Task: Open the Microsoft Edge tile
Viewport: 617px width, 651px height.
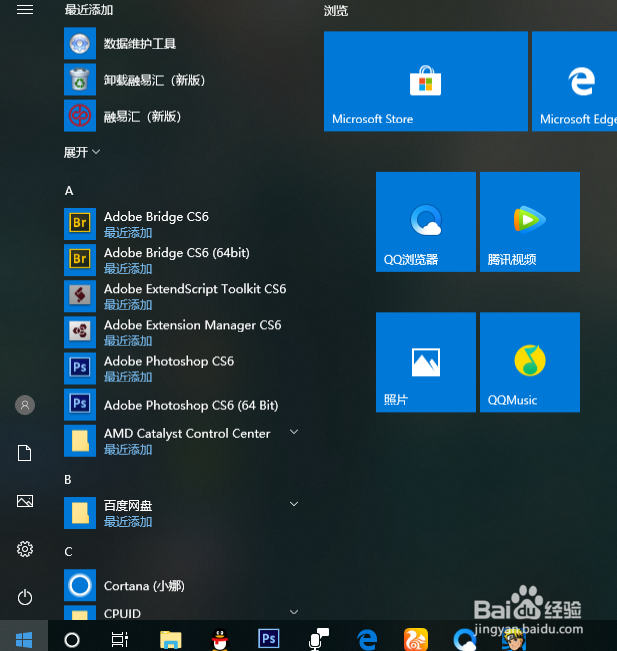Action: click(x=575, y=81)
